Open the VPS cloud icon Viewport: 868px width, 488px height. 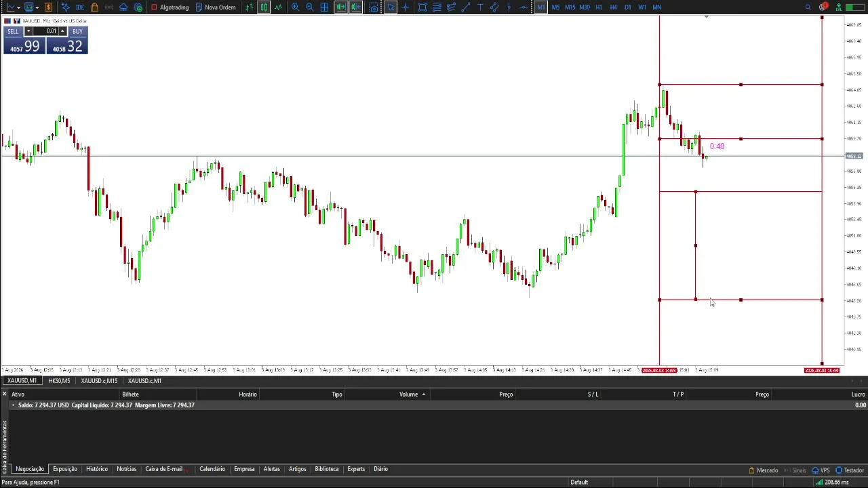123,7
